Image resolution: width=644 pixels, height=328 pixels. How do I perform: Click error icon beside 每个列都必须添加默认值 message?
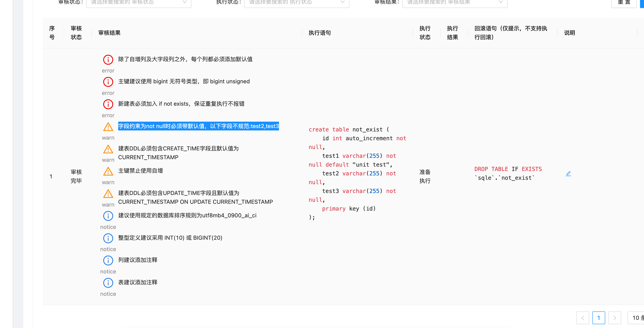tap(108, 60)
